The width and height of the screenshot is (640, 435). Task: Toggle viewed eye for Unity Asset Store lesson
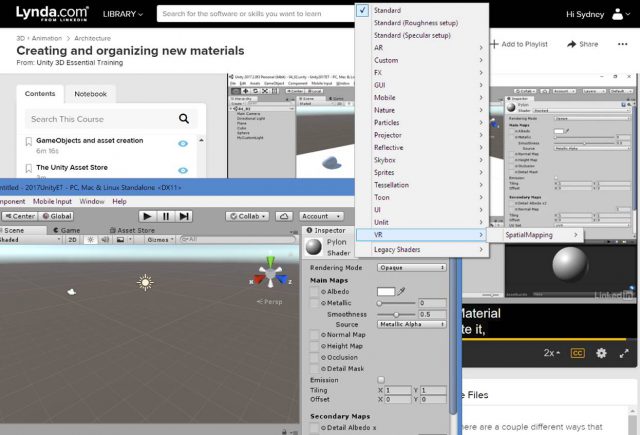pyautogui.click(x=183, y=171)
